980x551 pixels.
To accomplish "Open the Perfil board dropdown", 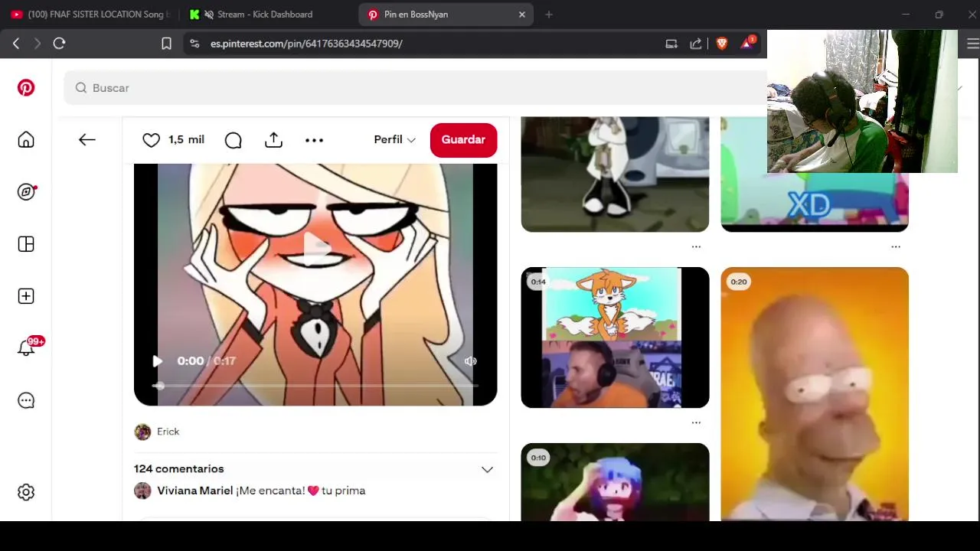I will pyautogui.click(x=394, y=139).
